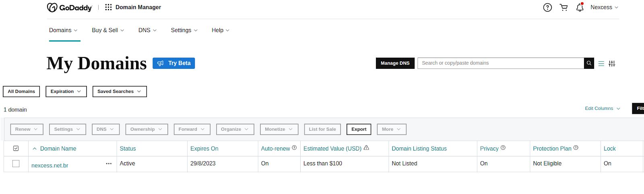644x194 pixels.
Task: Click the Active status cell
Action: click(127, 163)
